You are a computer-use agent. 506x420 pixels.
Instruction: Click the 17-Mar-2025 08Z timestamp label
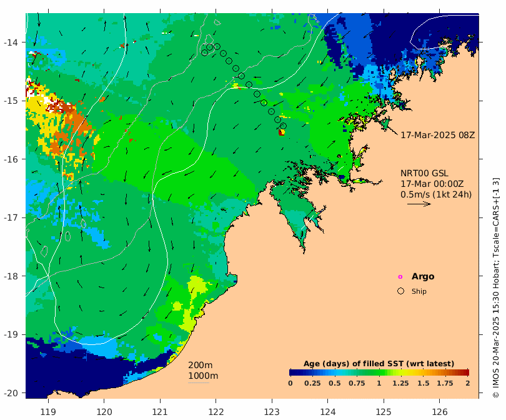tap(437, 135)
